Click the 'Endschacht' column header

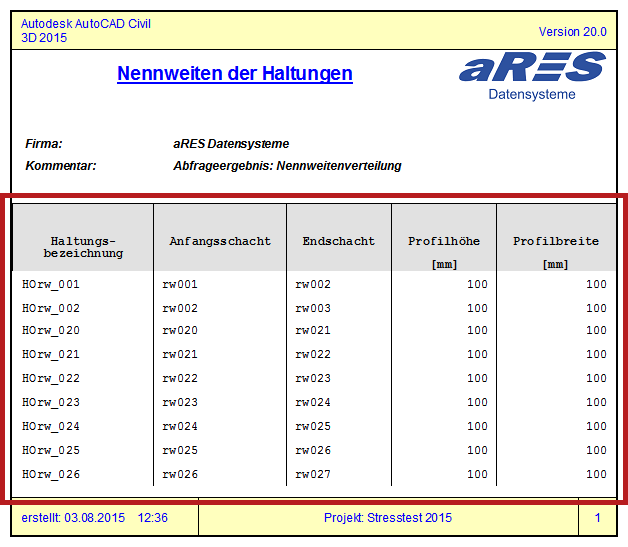[x=339, y=241]
